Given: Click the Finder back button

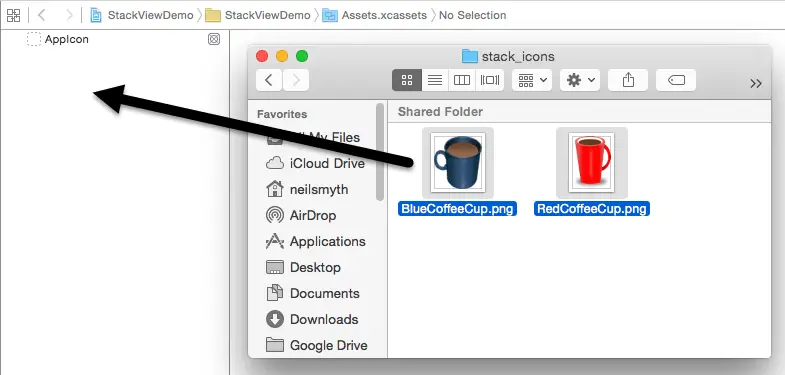Looking at the screenshot, I should click(269, 80).
